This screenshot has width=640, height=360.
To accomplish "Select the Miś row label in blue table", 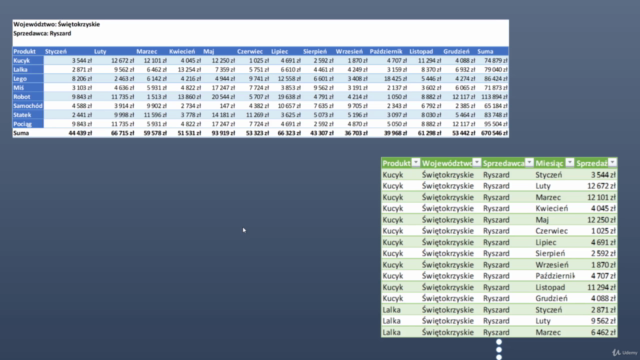I will click(19, 87).
